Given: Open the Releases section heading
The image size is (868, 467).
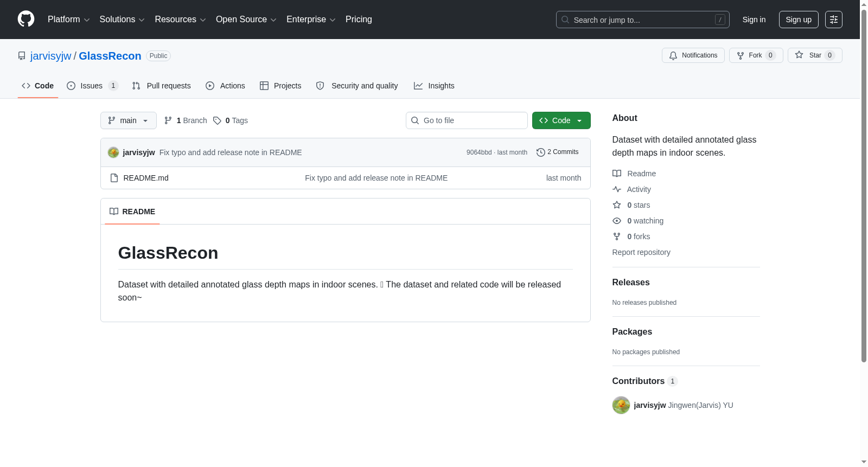Looking at the screenshot, I should tap(631, 282).
